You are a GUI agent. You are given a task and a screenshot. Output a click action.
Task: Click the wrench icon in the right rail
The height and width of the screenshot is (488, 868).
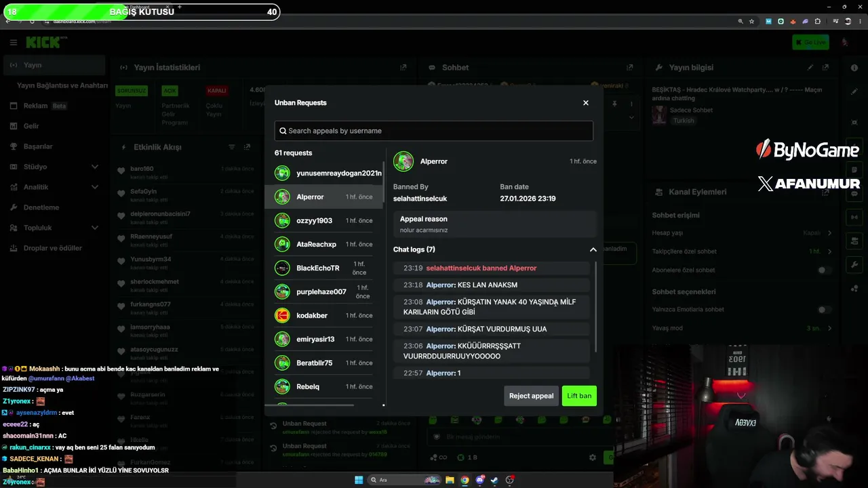[854, 264]
